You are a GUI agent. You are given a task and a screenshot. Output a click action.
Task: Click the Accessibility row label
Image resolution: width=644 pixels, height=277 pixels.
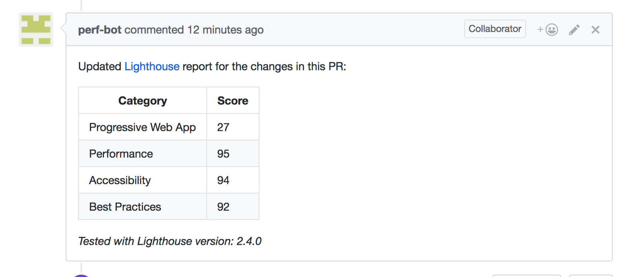point(120,180)
